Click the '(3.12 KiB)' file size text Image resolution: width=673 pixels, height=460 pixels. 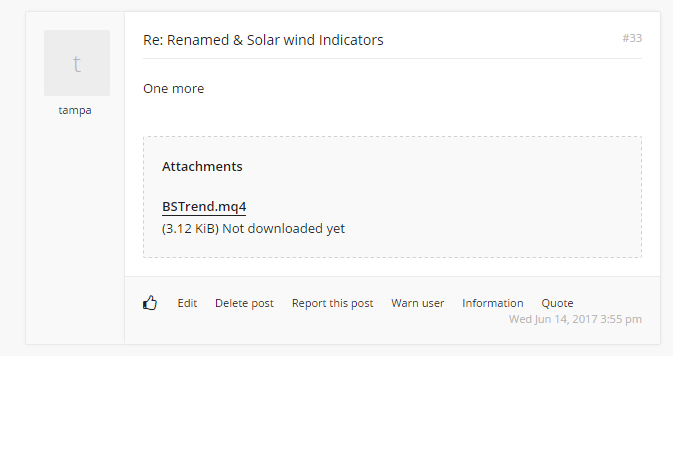[190, 229]
